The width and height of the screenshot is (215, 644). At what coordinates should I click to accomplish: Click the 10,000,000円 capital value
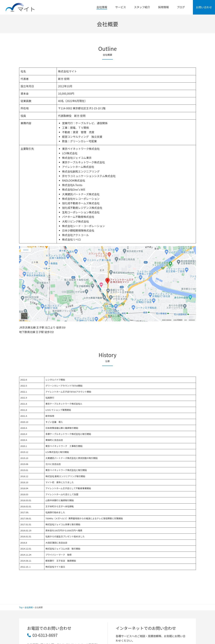(66, 93)
